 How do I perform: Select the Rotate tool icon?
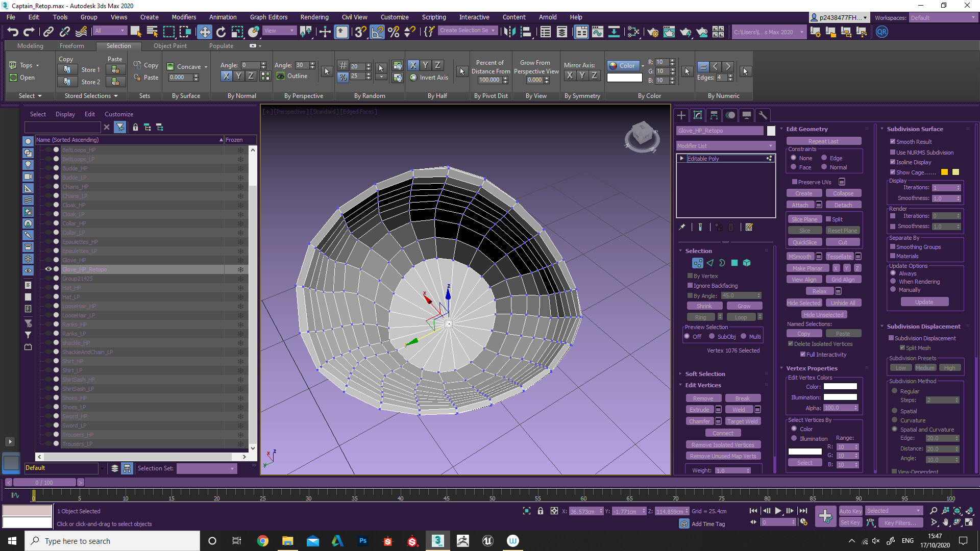coord(220,32)
